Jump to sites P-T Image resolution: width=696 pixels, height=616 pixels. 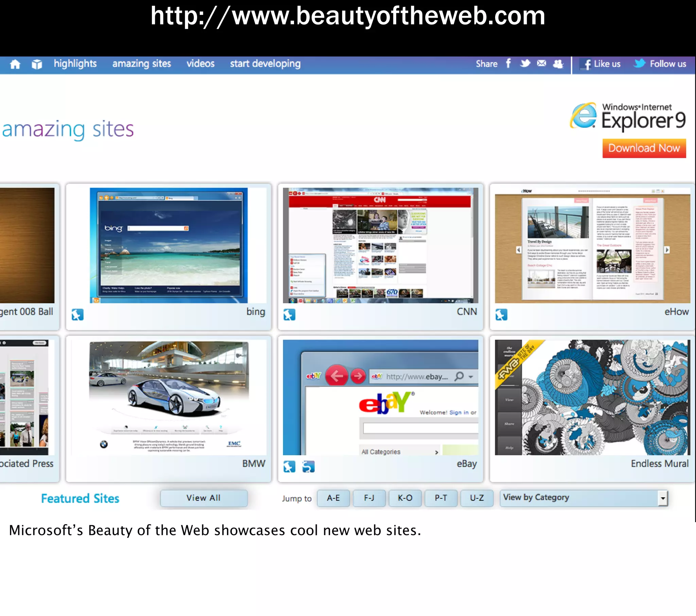441,498
